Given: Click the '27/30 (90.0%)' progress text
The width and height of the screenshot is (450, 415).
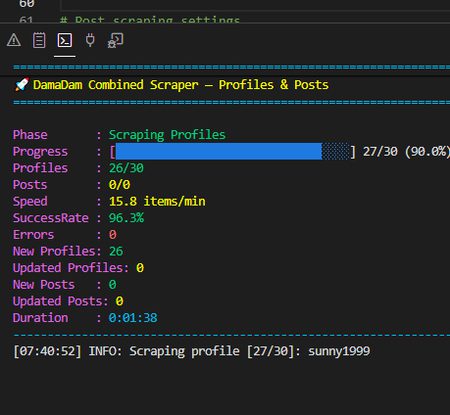Looking at the screenshot, I should 406,152.
